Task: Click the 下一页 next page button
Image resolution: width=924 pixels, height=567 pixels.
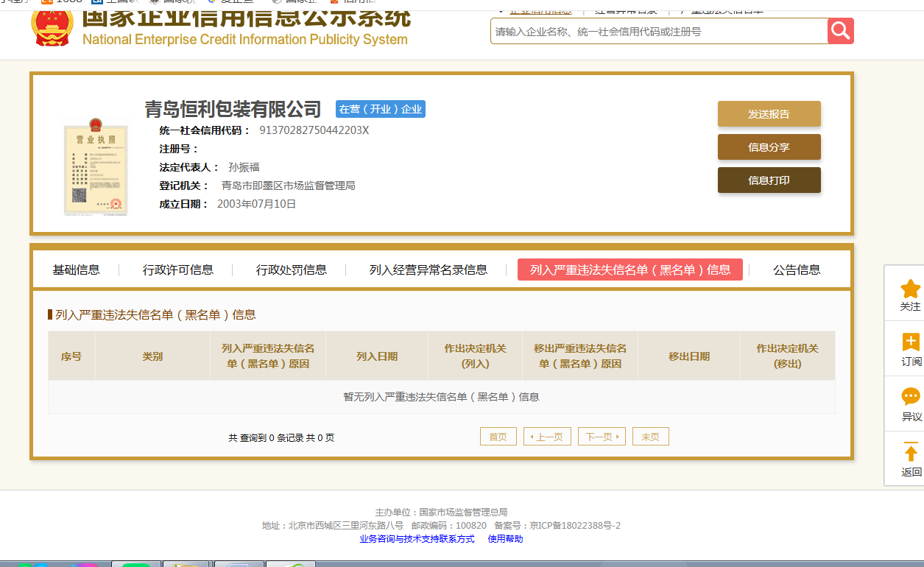Action: [601, 437]
